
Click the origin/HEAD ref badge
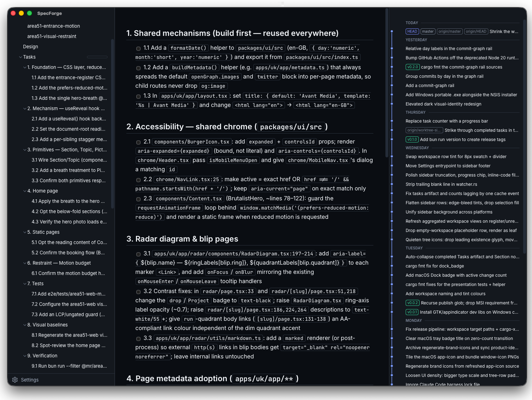coord(476,31)
